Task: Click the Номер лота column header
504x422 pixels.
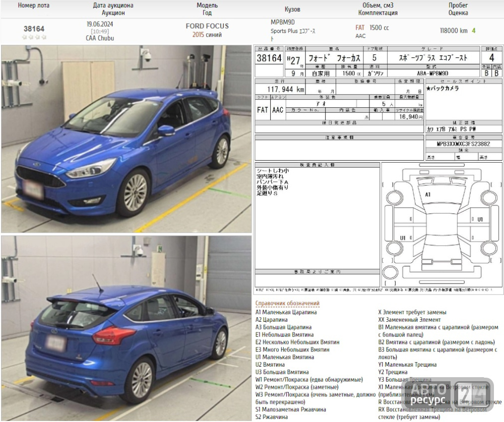Action: coord(33,6)
